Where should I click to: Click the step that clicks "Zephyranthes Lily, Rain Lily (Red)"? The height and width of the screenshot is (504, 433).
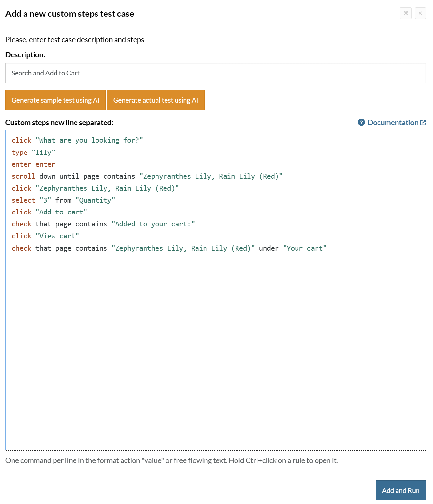pos(95,188)
